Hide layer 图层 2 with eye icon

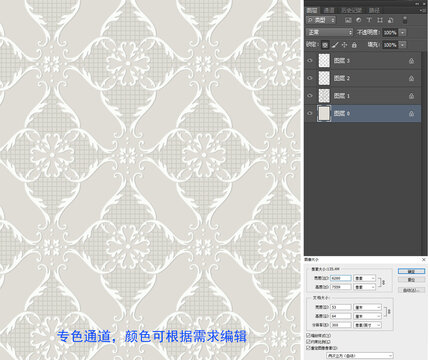(310, 78)
